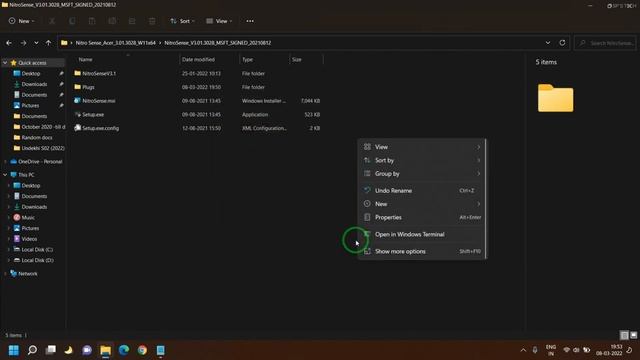Click the Wi-Fi tray icon
The image size is (640, 360).
click(x=567, y=350)
